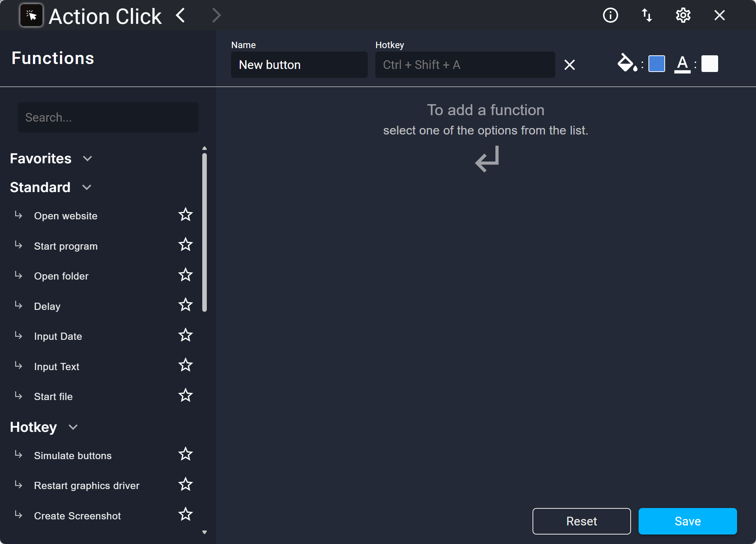Favorite the Open website function
756x544 pixels.
point(185,215)
